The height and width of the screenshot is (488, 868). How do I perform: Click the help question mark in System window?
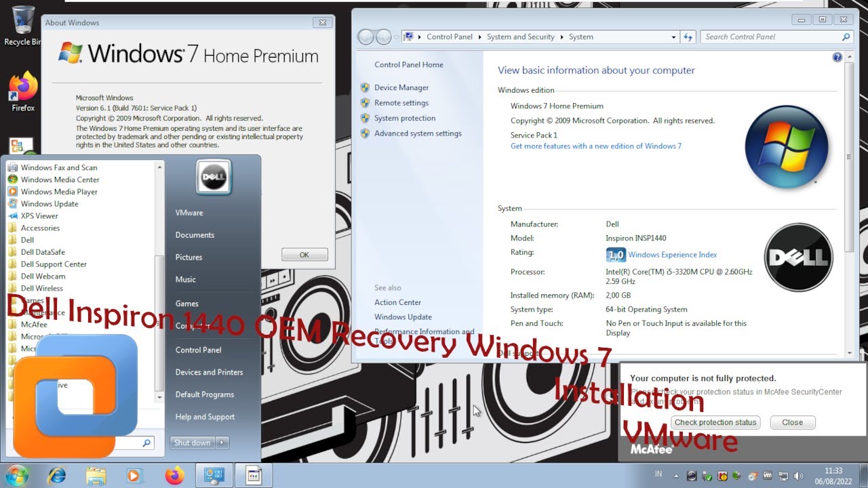click(837, 58)
